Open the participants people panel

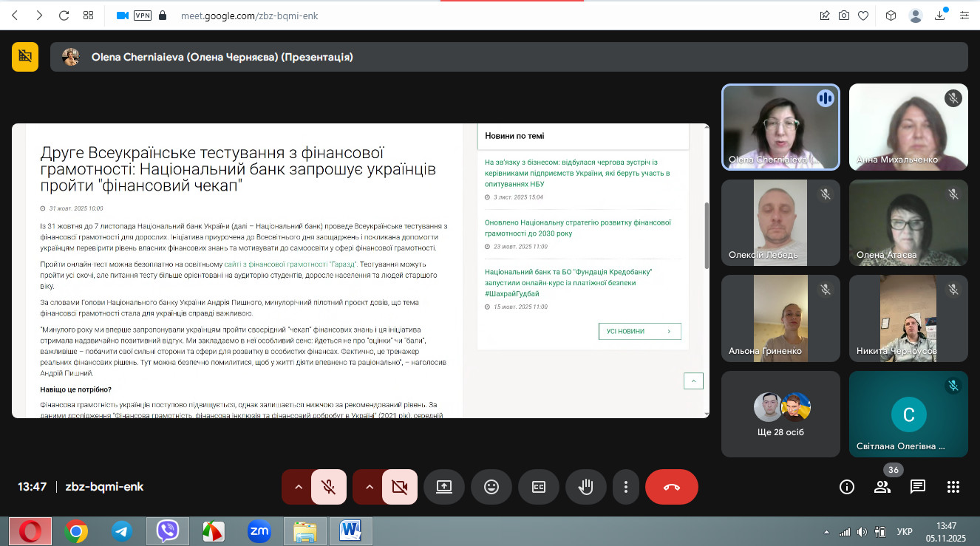coord(882,487)
